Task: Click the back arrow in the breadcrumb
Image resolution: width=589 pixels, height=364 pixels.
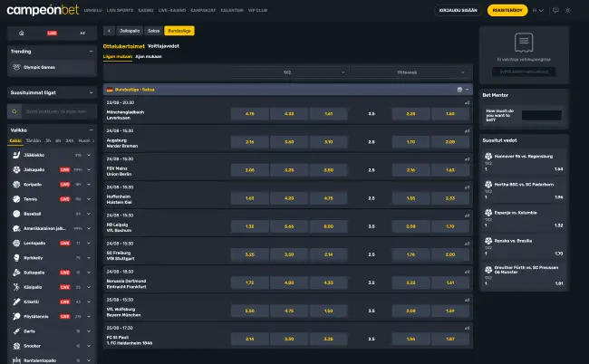Action: coord(109,30)
